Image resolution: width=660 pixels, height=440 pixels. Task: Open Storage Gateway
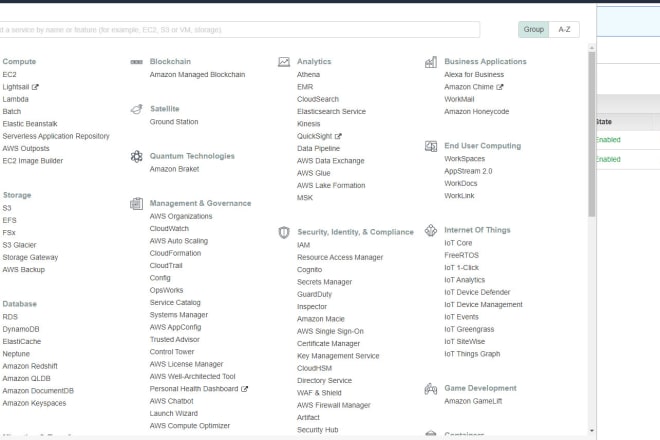tap(30, 257)
